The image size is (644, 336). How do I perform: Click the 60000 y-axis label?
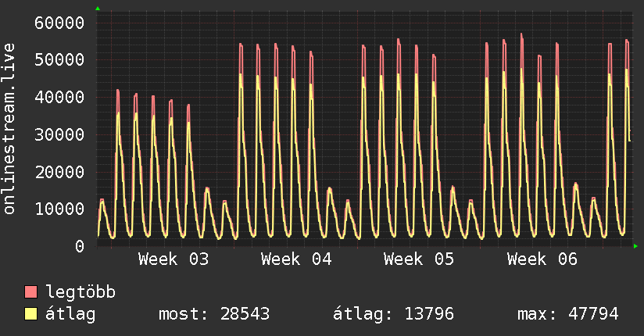pos(59,23)
